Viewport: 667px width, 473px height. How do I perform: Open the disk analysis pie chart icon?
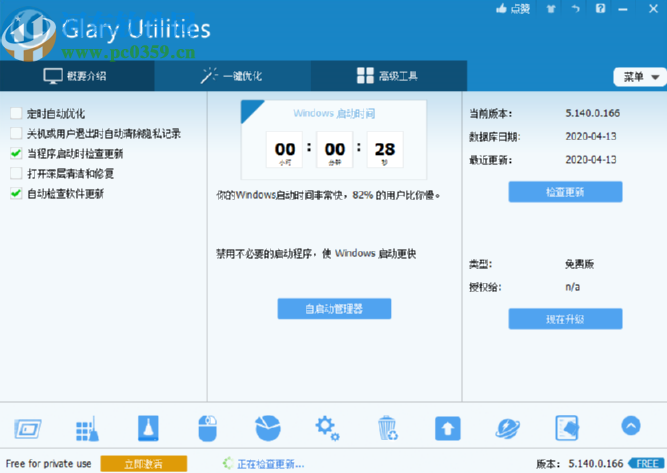point(268,428)
